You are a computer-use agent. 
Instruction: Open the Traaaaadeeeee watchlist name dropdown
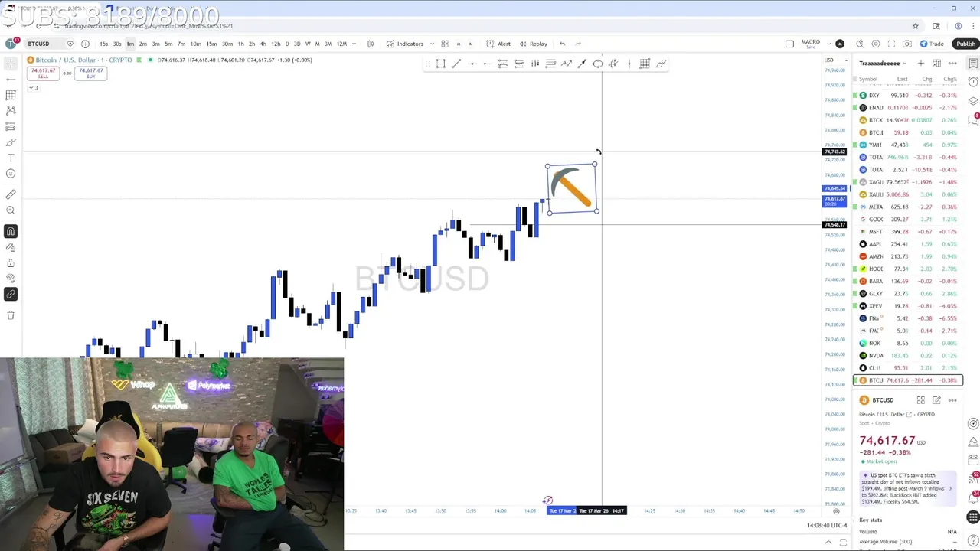click(x=883, y=64)
